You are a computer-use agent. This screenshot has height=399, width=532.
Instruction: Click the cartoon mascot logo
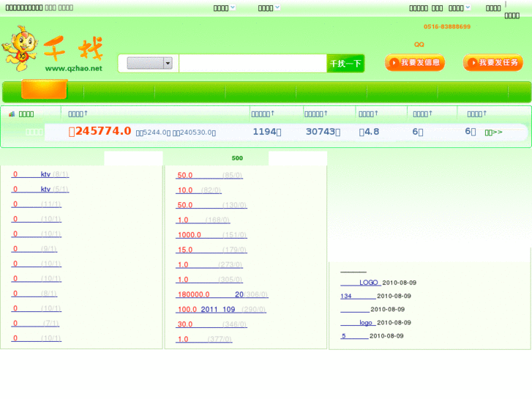pos(20,48)
